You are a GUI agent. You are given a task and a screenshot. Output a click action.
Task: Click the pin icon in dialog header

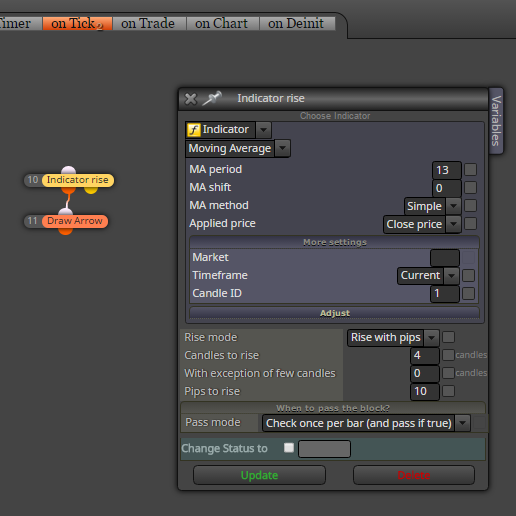pos(212,98)
